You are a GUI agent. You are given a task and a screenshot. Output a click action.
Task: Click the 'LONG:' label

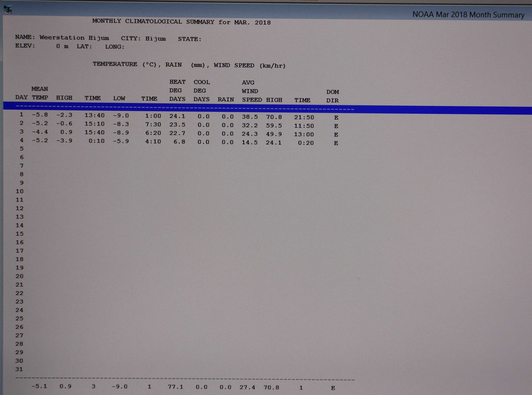115,47
